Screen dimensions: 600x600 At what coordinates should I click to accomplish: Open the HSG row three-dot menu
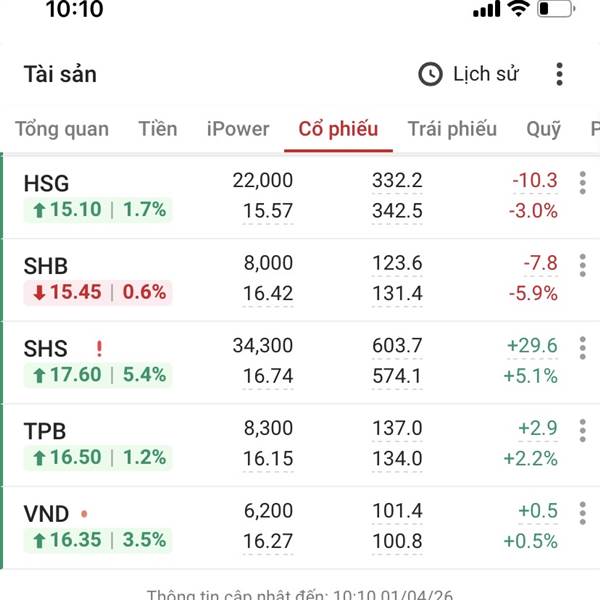(x=582, y=182)
